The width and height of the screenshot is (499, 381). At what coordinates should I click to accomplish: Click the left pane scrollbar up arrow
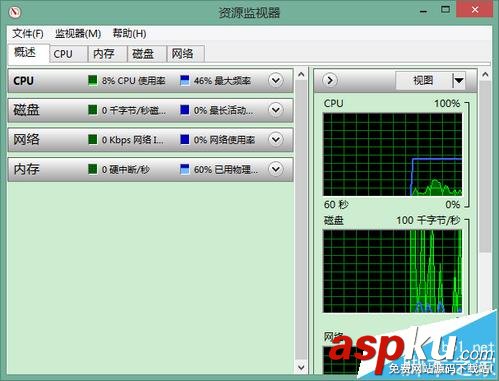[301, 75]
